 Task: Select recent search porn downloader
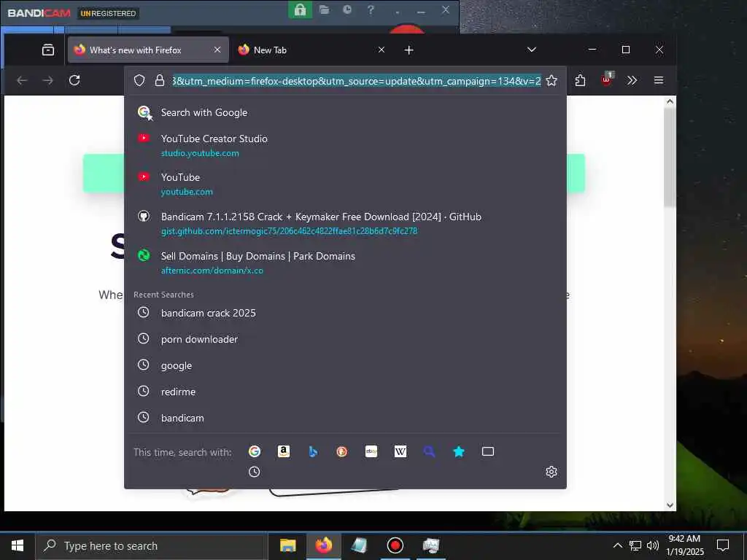345,339
